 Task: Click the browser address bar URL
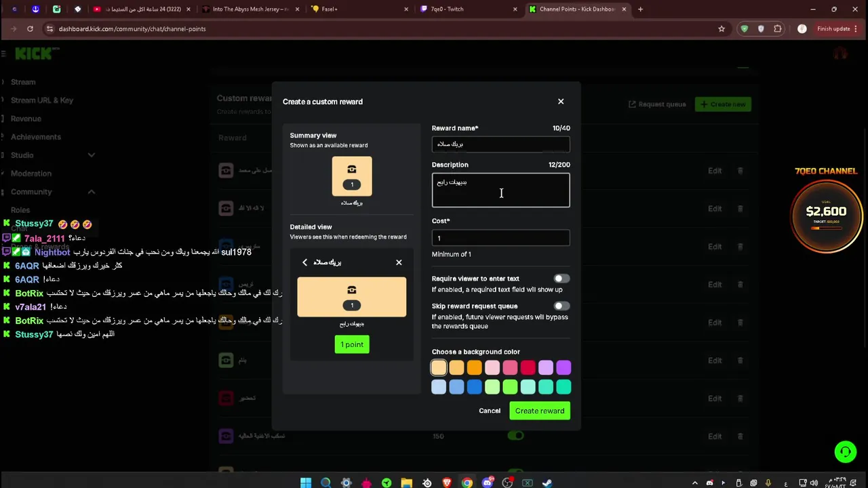click(x=132, y=28)
